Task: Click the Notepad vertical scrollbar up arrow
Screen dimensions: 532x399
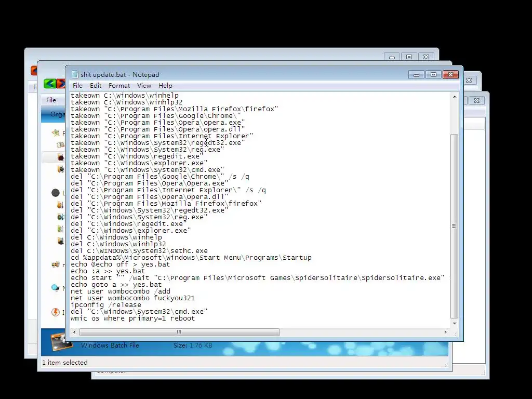Action: pyautogui.click(x=455, y=97)
